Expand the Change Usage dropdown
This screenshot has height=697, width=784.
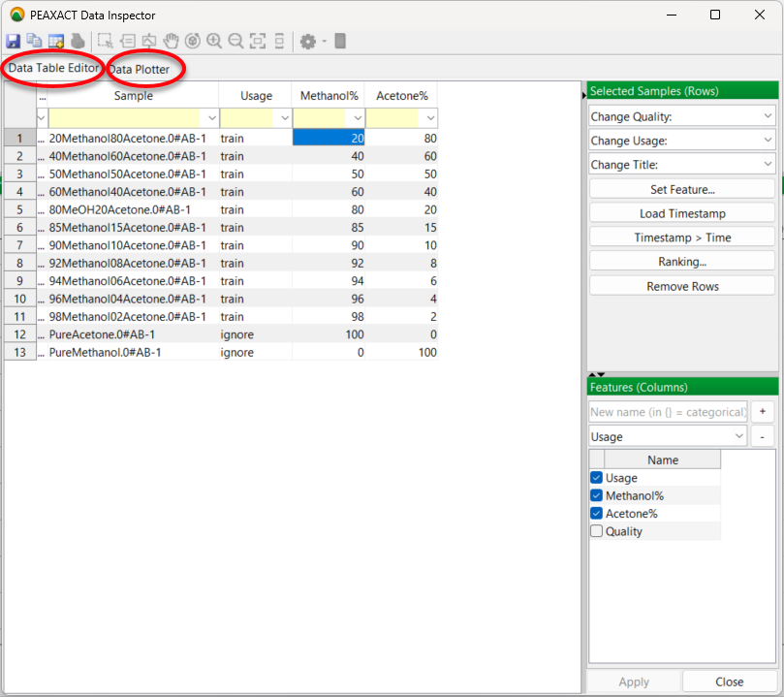682,141
